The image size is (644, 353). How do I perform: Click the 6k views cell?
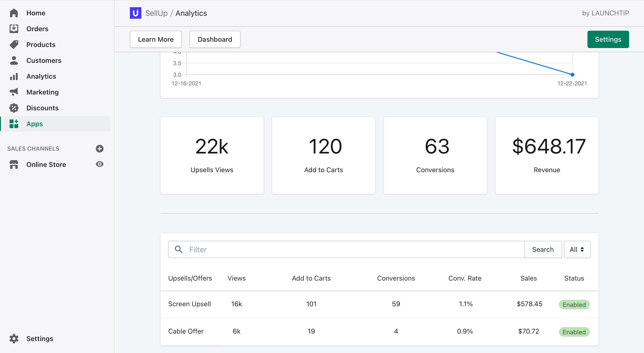[x=236, y=331]
